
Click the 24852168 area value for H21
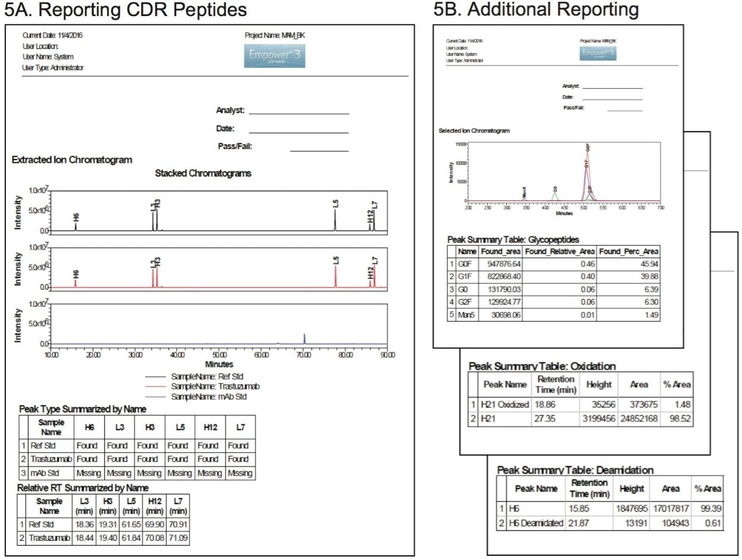click(x=639, y=419)
